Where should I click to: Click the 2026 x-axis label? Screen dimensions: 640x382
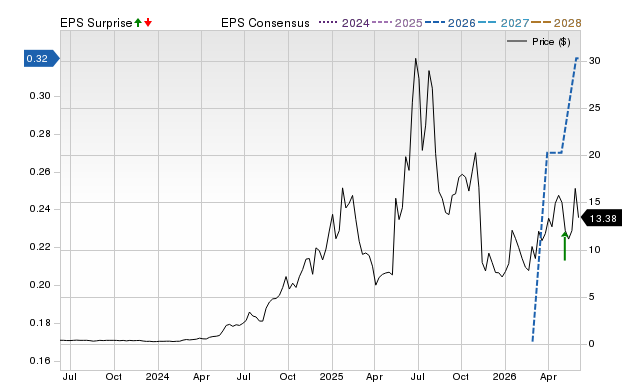[x=504, y=376]
